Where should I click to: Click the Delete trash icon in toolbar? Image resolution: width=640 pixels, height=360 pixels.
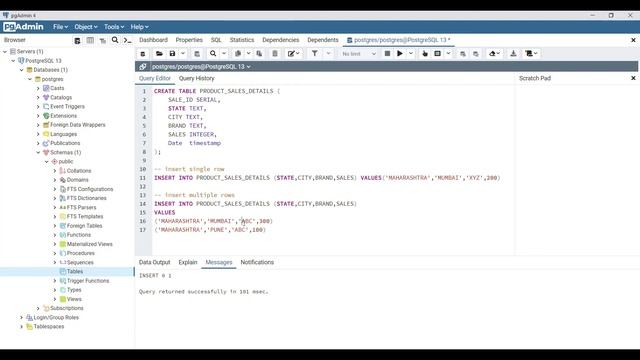click(x=275, y=53)
